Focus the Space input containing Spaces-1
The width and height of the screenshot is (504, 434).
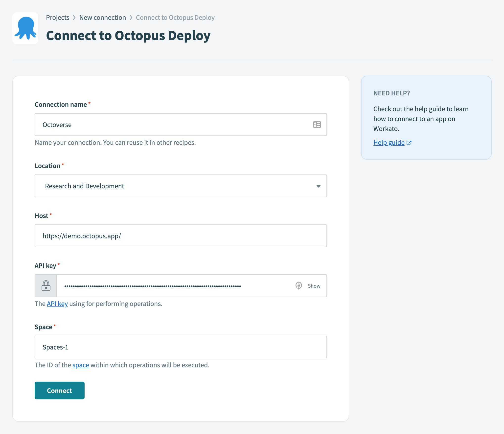point(181,347)
